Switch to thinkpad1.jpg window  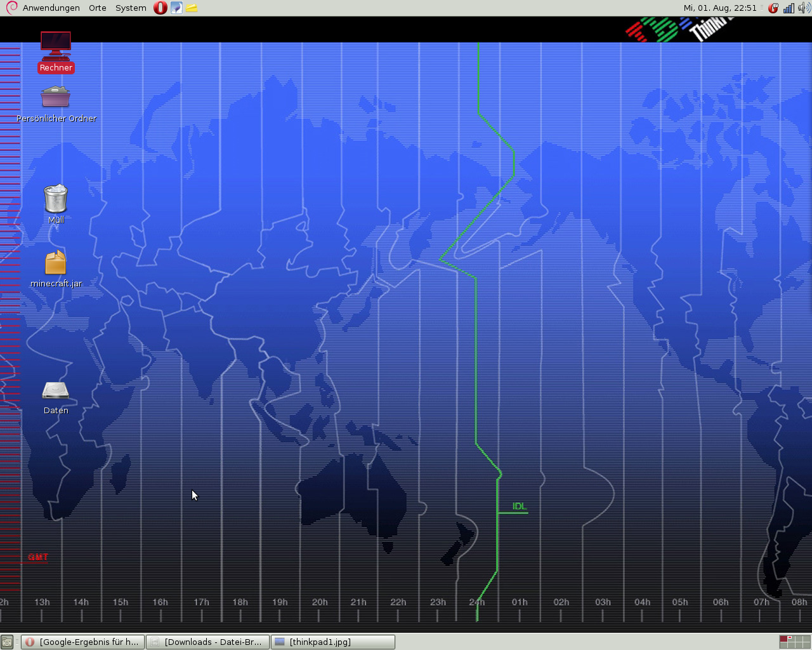pyautogui.click(x=332, y=642)
